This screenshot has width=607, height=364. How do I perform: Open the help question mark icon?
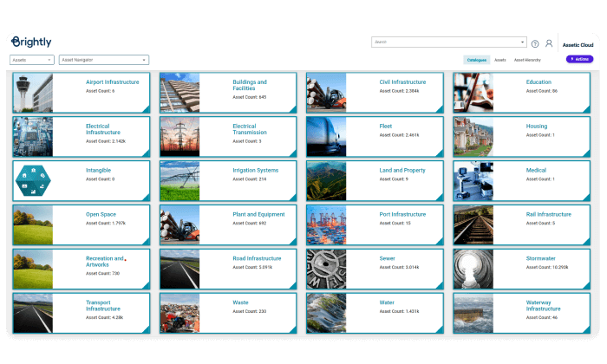535,43
